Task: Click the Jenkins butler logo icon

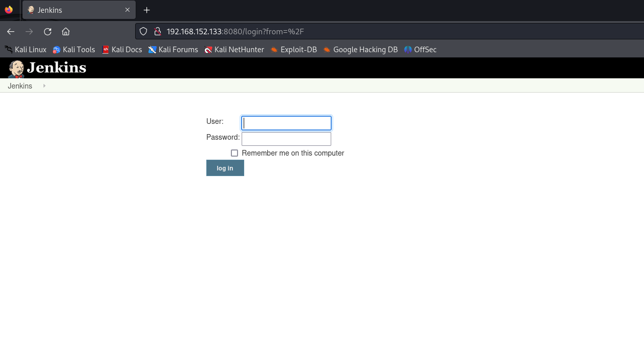Action: point(16,69)
